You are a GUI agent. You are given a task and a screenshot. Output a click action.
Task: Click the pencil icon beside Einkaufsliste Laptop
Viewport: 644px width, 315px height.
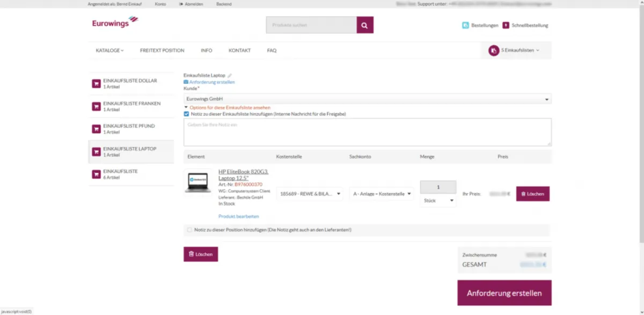(230, 76)
